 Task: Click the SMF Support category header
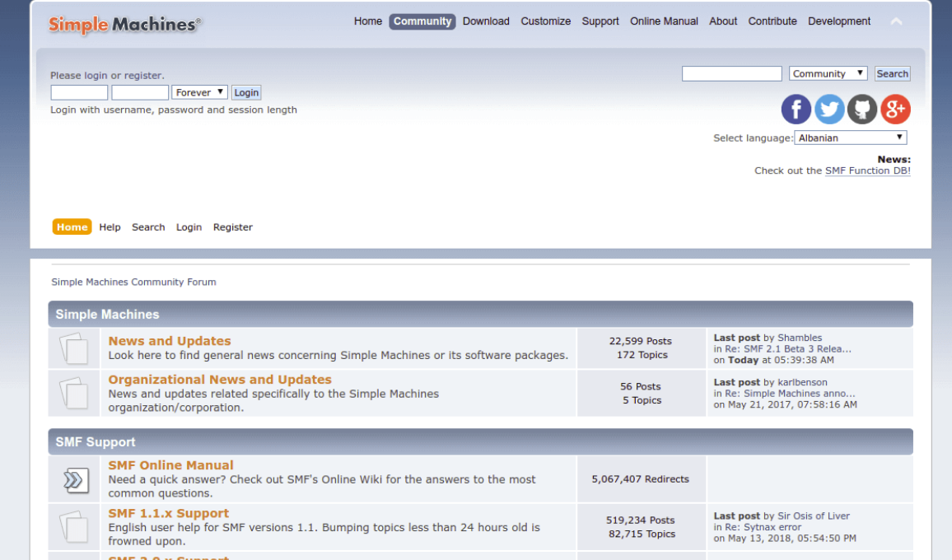(480, 441)
